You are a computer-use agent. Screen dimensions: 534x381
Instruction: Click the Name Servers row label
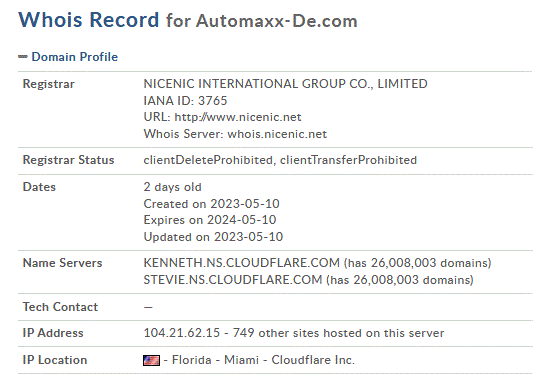point(62,263)
